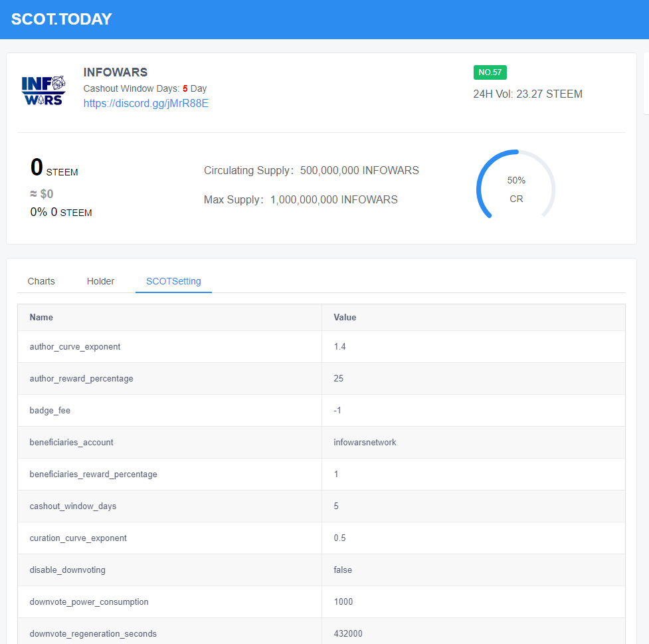Select the author_curve_exponent row

pos(322,347)
